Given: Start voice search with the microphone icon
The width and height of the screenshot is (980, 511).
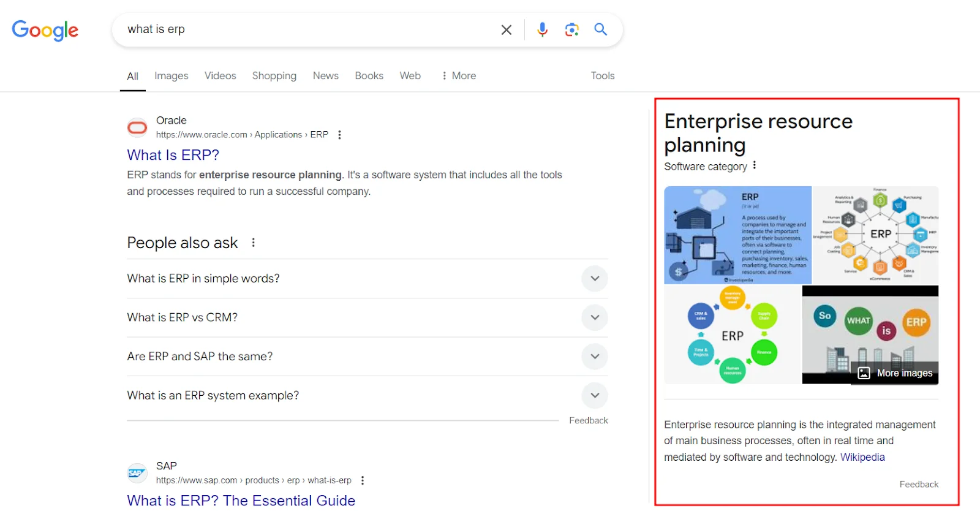Looking at the screenshot, I should pyautogui.click(x=542, y=29).
